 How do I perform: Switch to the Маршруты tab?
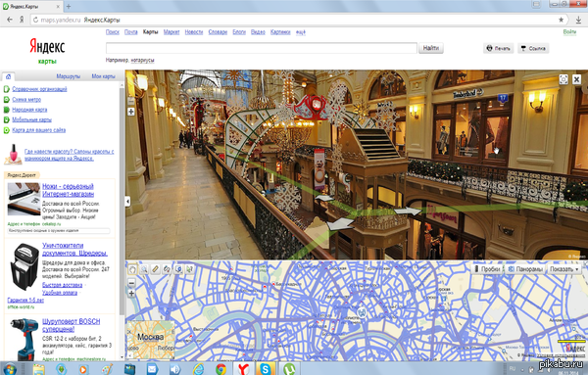tap(69, 76)
